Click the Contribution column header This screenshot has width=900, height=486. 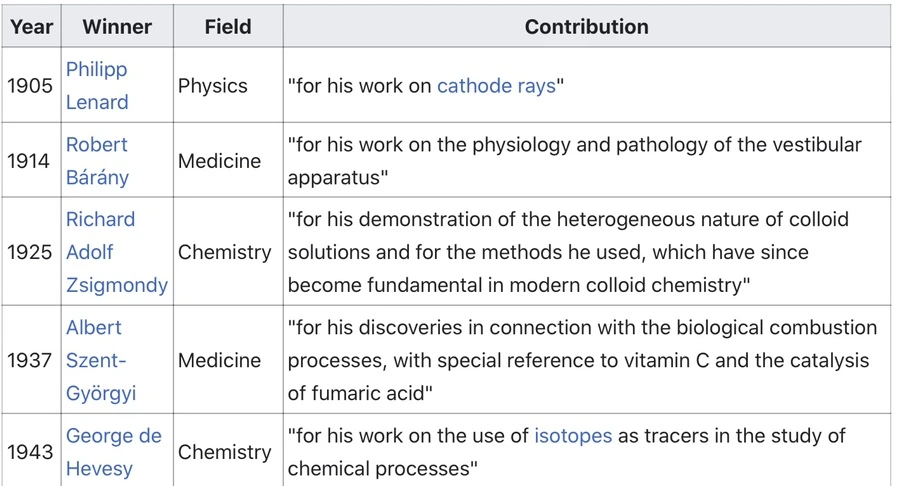586,27
